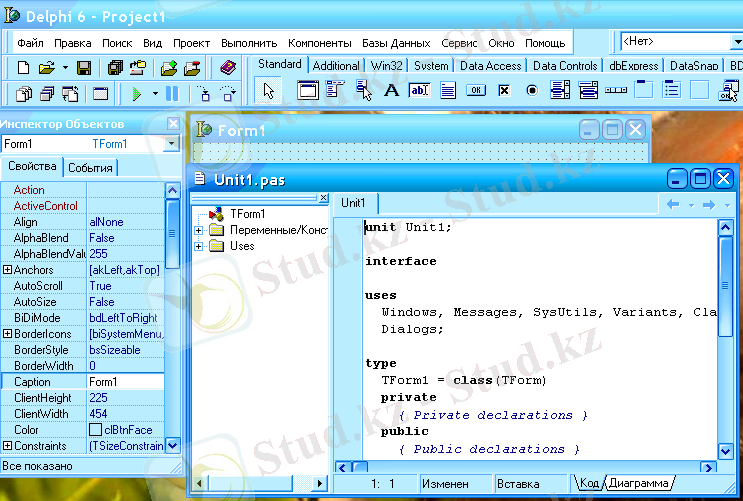Expand the Anchors property node
Image resolution: width=743 pixels, height=501 pixels.
[x=7, y=270]
